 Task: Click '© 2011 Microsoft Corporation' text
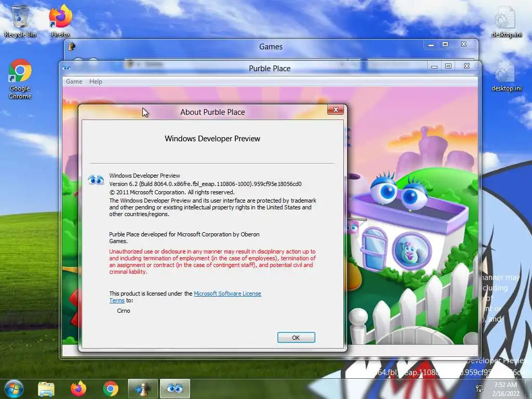pyautogui.click(x=171, y=192)
